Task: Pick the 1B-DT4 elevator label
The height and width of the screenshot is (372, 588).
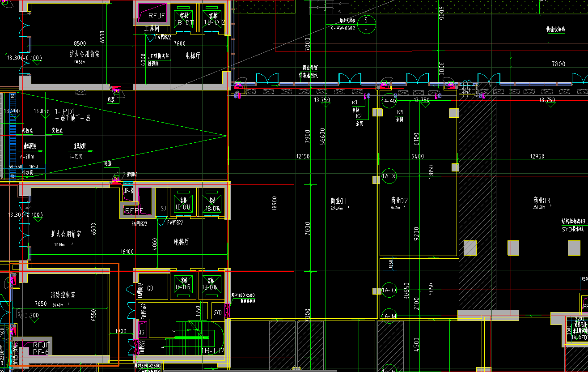Action: (212, 208)
